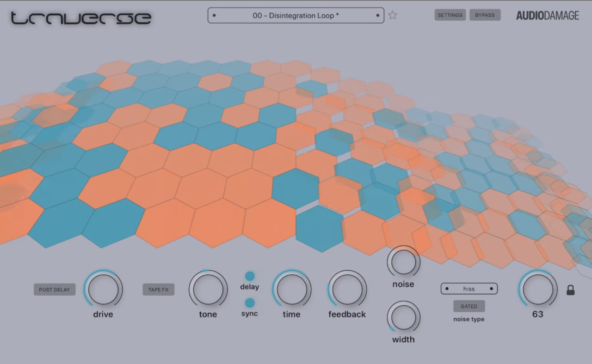
Task: Click the feedback knob
Action: pos(347,289)
